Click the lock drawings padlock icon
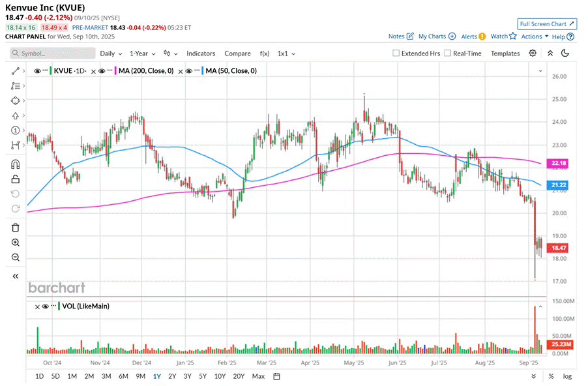Screen dimensions: 588x386 (x=16, y=179)
